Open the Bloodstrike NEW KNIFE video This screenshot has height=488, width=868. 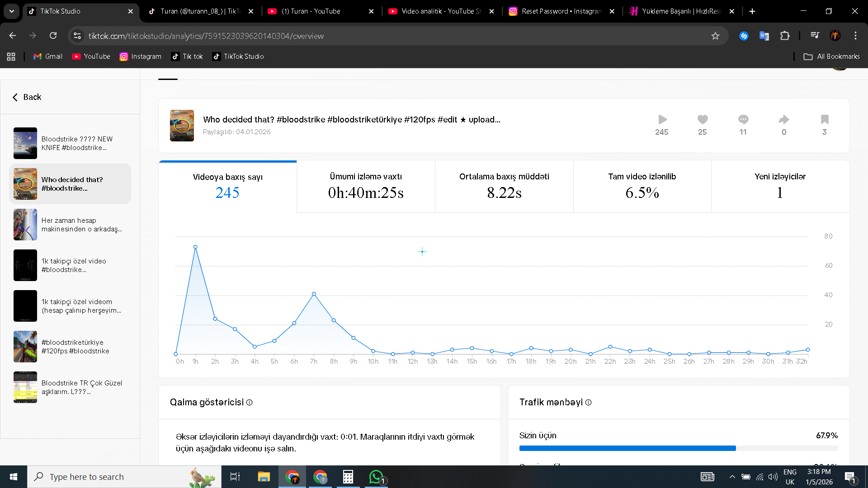(70, 143)
